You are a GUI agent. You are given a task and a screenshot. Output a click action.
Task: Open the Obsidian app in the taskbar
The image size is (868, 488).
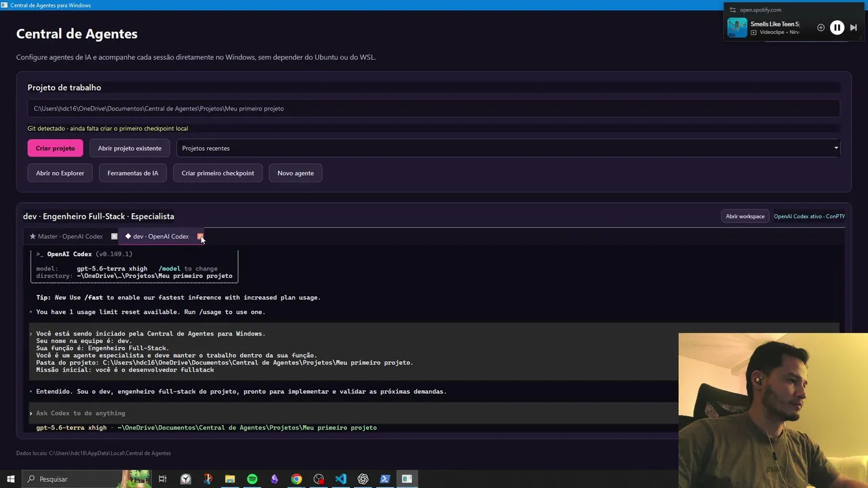click(x=274, y=479)
